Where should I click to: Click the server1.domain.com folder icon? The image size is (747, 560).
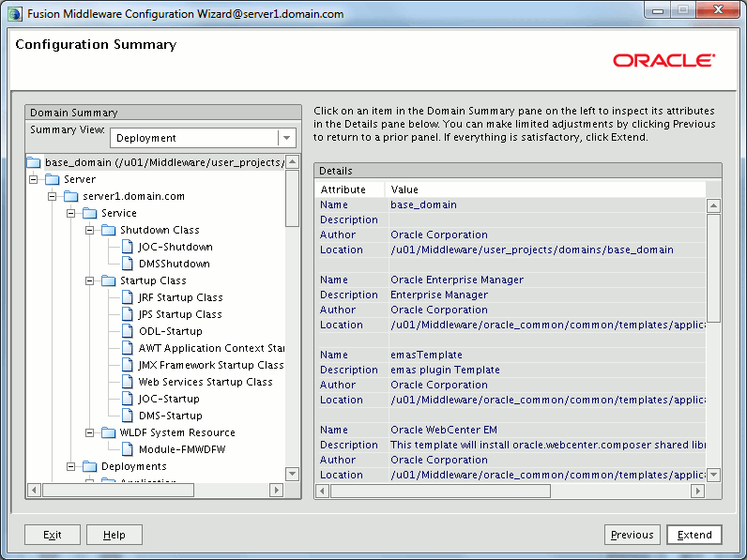(71, 196)
